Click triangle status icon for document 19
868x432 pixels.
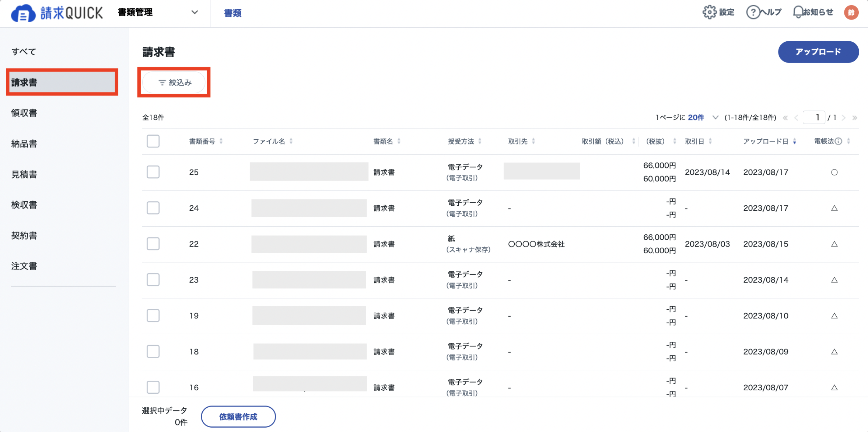(834, 316)
